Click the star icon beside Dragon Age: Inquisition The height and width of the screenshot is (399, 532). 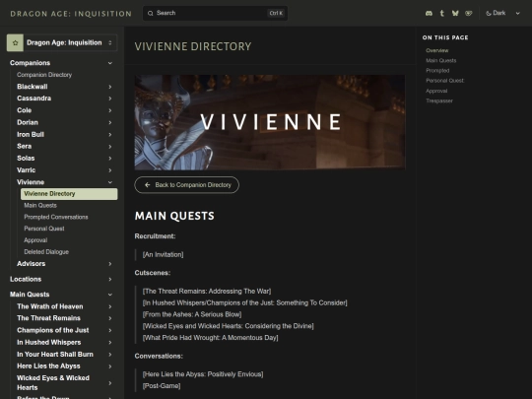pyautogui.click(x=15, y=42)
